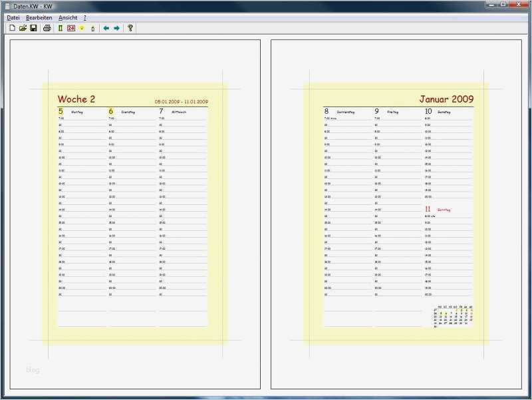
Task: Minimize the KW window
Action: (x=491, y=4)
